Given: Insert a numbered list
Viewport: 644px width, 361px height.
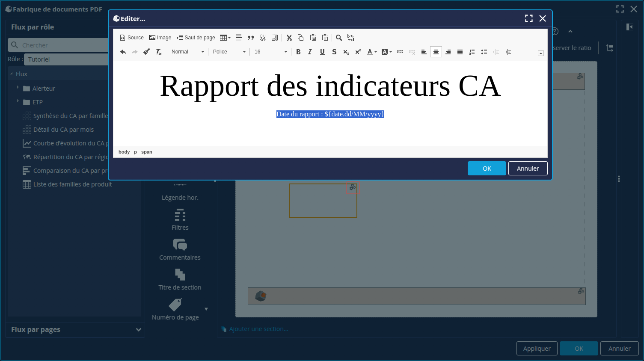Looking at the screenshot, I should pos(472,52).
